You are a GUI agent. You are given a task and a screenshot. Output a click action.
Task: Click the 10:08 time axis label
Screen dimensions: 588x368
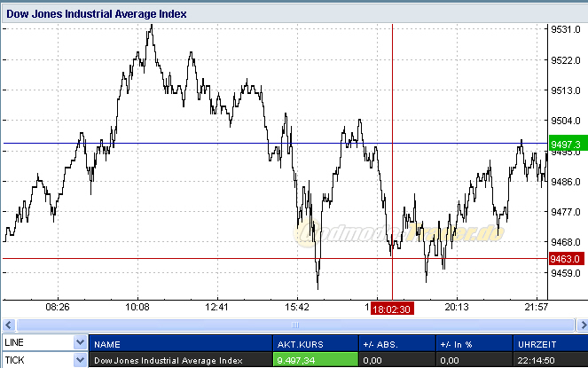point(137,307)
